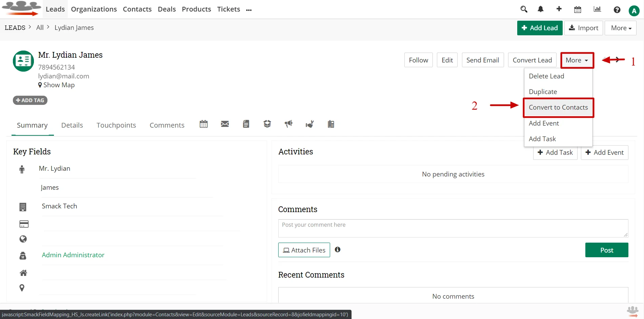Open the reports bar-chart icon
The height and width of the screenshot is (319, 644).
click(597, 9)
